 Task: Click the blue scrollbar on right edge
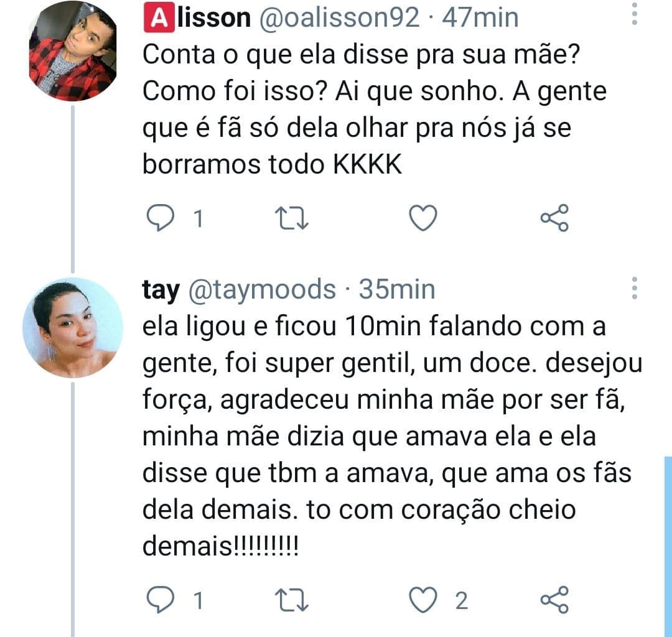click(668, 547)
